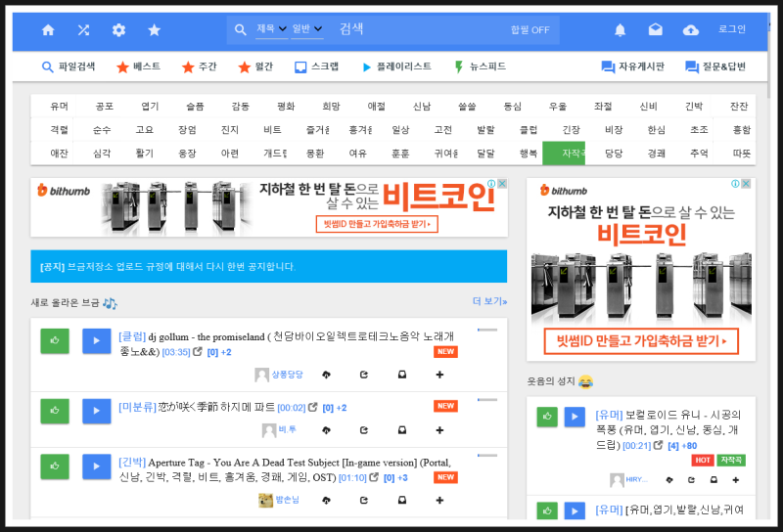The height and width of the screenshot is (532, 783).
Task: Download the 恋が咲く季節 track icon
Action: pyautogui.click(x=326, y=430)
